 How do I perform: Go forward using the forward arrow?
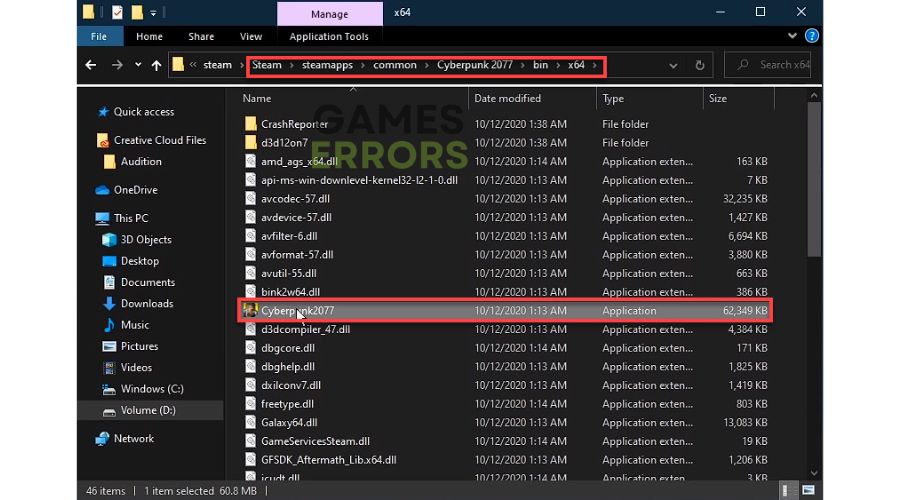(117, 65)
